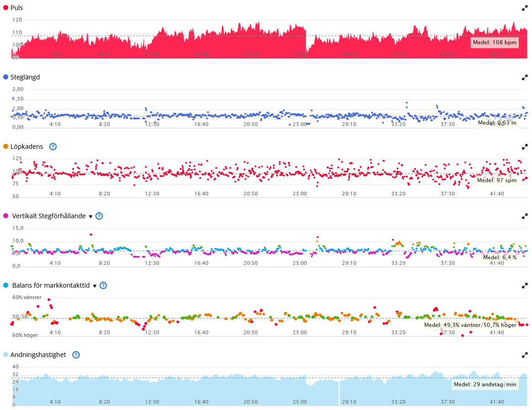
Task: Click the 'Medel: 97 spm' average label
Action: tap(497, 180)
